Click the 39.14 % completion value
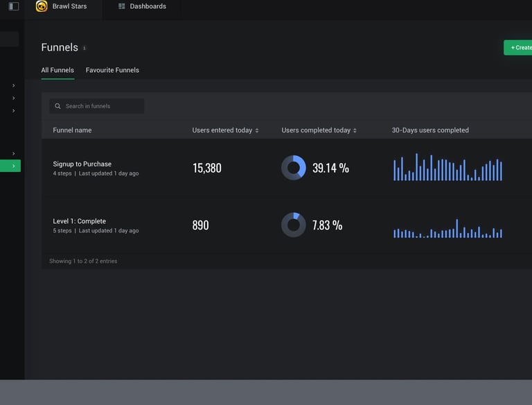The height and width of the screenshot is (405, 532). coord(330,168)
